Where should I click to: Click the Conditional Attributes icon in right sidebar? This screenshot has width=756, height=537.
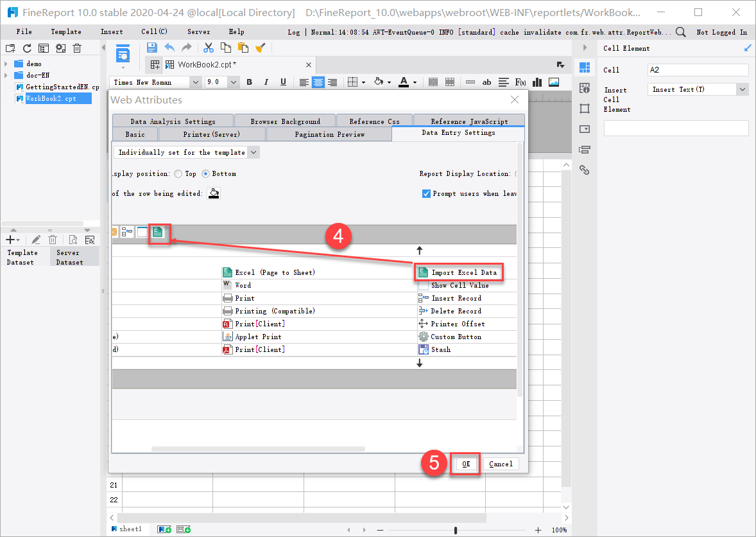point(585,150)
